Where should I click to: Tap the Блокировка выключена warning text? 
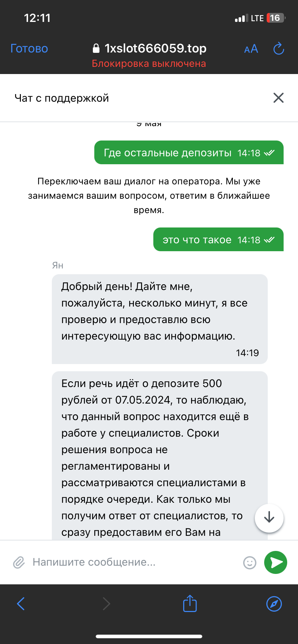(149, 64)
